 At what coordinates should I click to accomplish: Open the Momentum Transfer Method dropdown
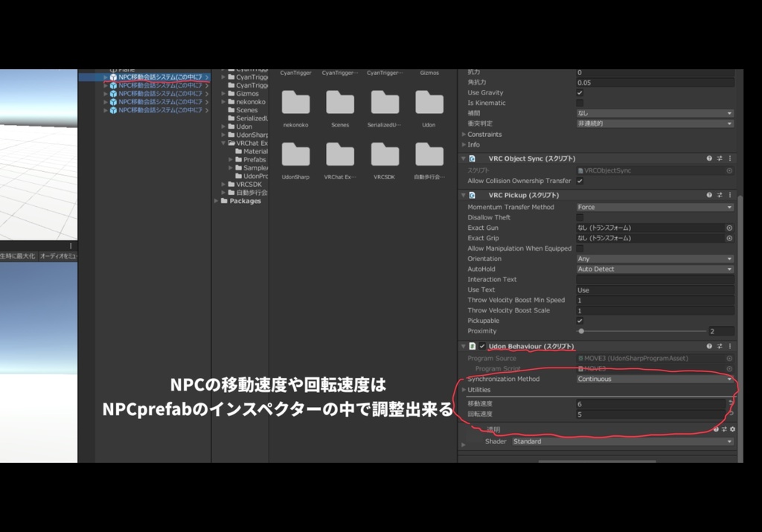click(x=655, y=207)
